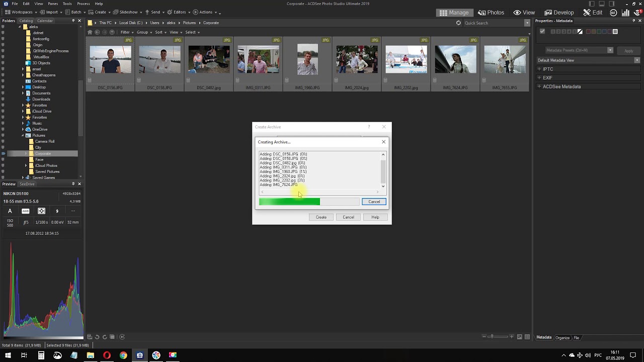Refresh the file list icon
644x362 pixels.
(x=458, y=23)
